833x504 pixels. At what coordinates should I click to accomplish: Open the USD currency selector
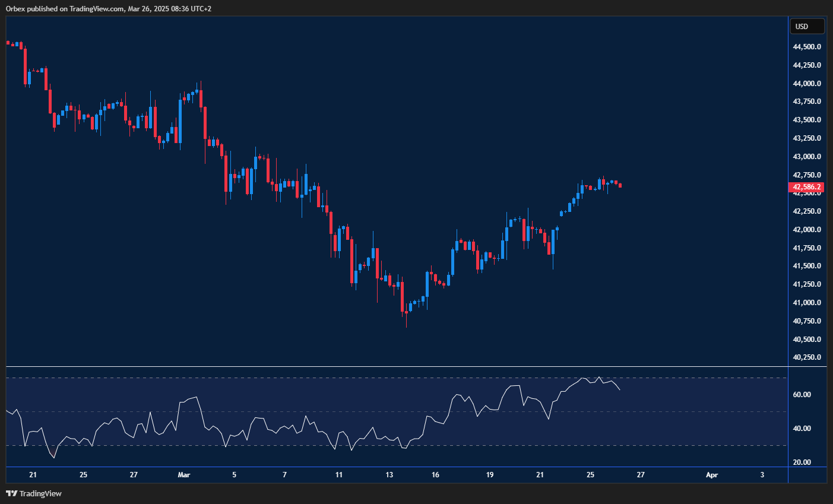(806, 26)
